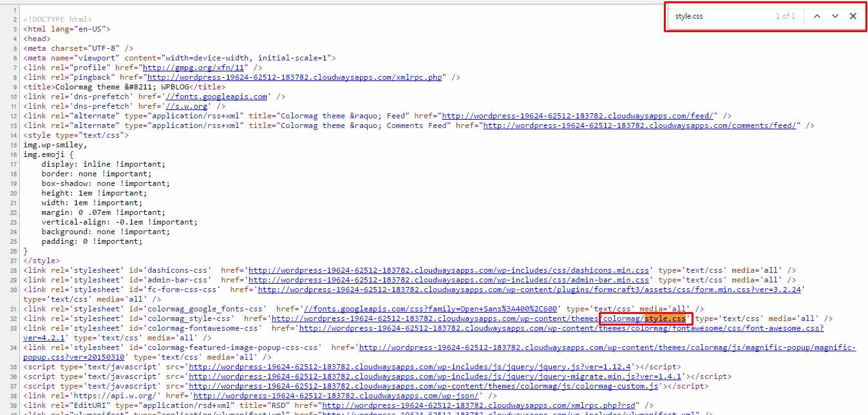Open the font-awesome.css stylesheet link
Screen dimensions: 868x415
561,328
